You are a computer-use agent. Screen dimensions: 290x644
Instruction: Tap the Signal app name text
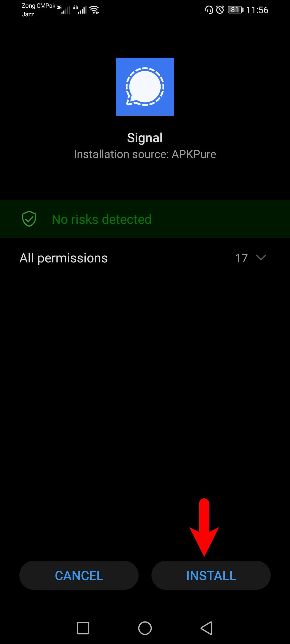click(145, 138)
